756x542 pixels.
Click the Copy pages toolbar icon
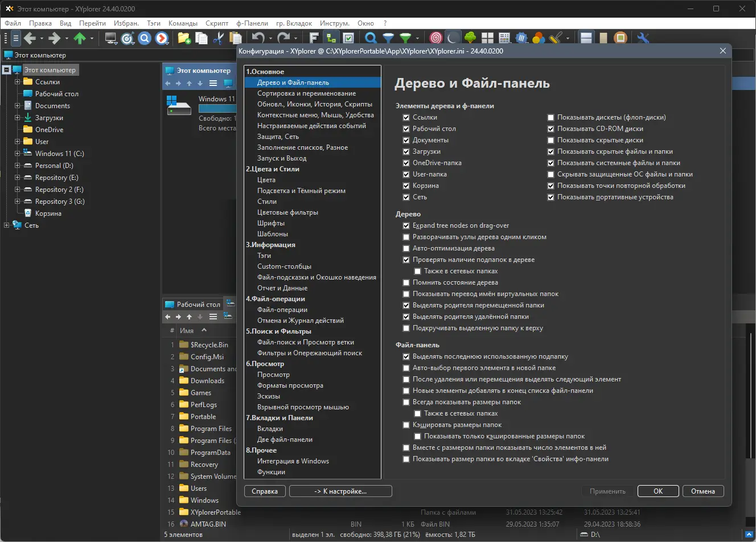click(x=201, y=38)
